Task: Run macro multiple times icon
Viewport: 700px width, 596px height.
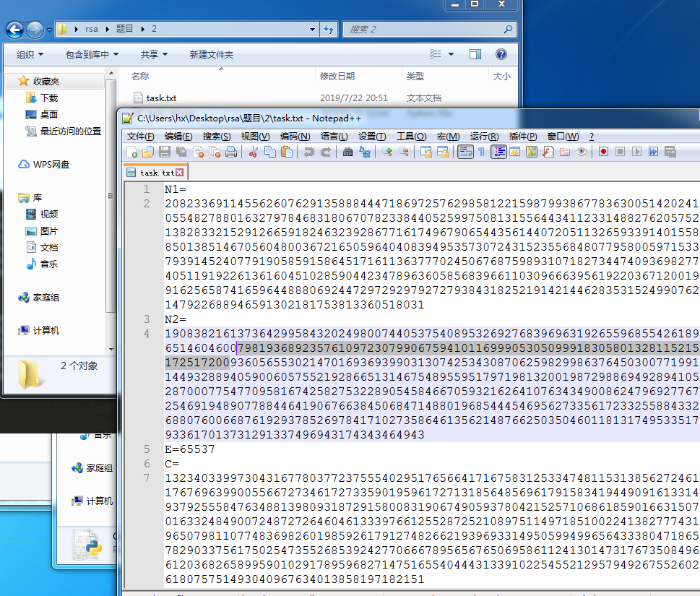Action: pyautogui.click(x=653, y=152)
